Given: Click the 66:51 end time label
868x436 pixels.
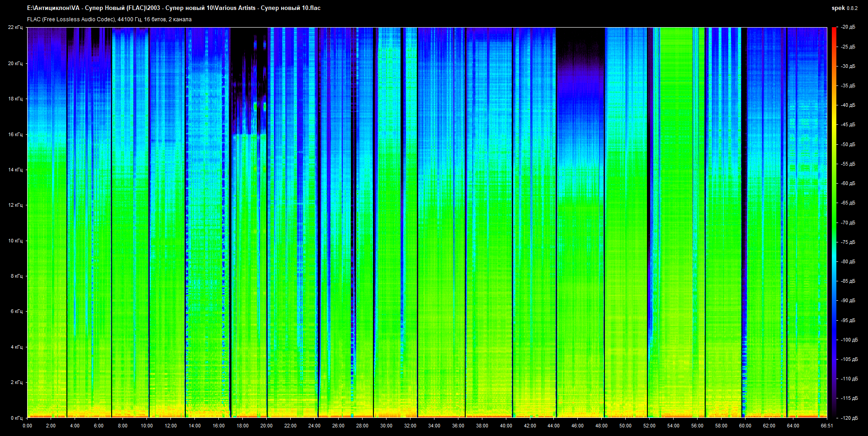Looking at the screenshot, I should pos(827,426).
